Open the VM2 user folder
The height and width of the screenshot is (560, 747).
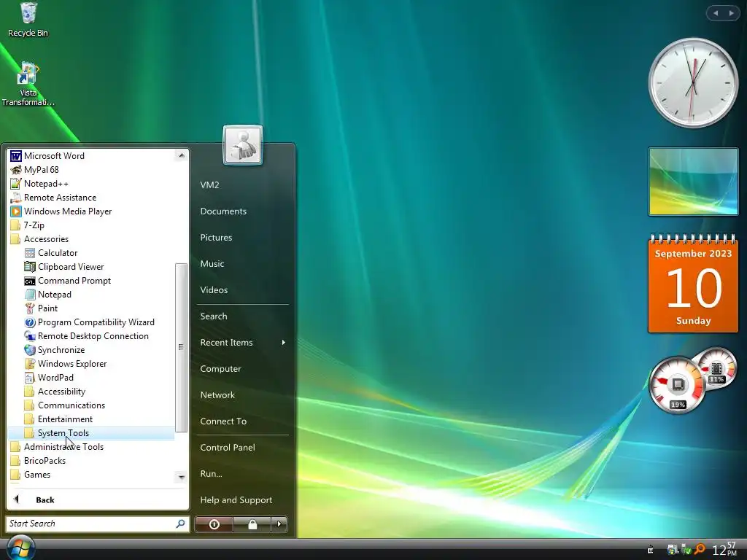[x=209, y=184]
